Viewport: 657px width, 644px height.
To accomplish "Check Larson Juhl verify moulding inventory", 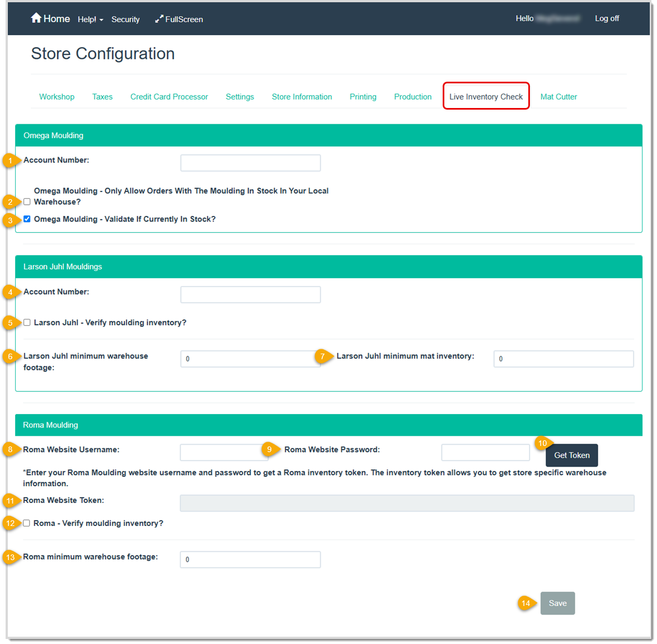I will (x=26, y=322).
